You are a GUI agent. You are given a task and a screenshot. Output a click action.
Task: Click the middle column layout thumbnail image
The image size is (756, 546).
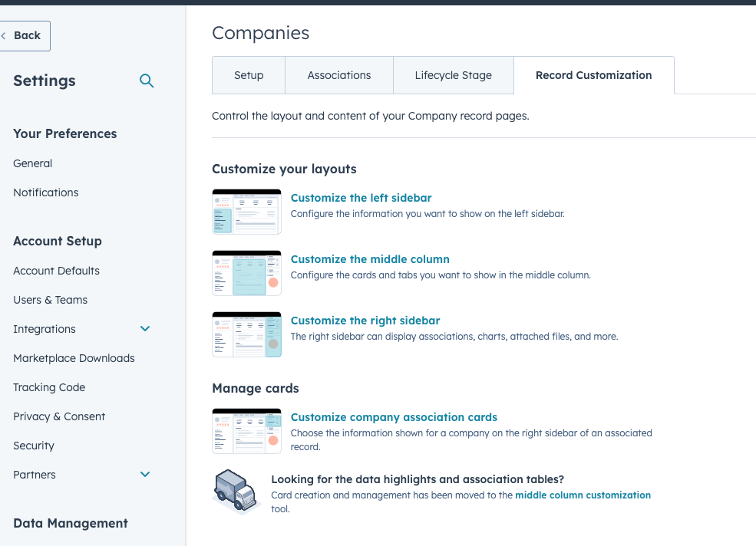click(246, 272)
